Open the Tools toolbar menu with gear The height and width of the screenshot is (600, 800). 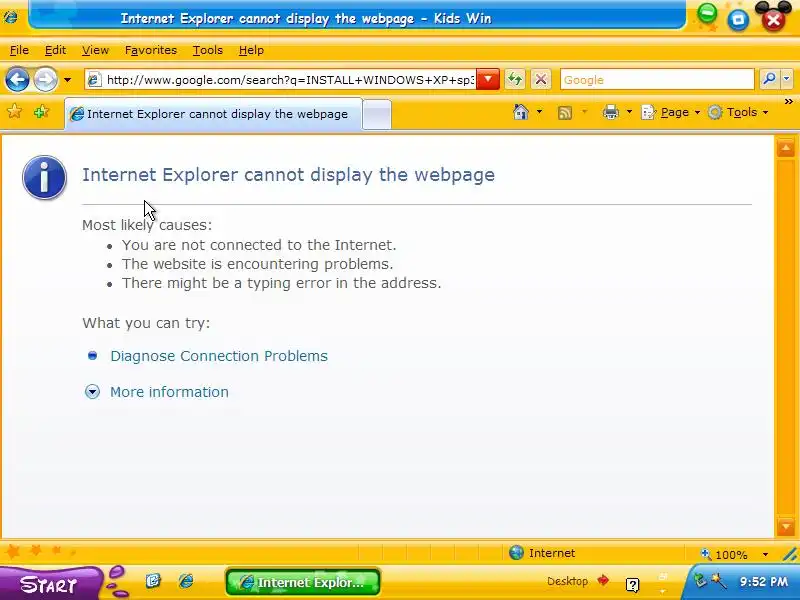point(738,112)
